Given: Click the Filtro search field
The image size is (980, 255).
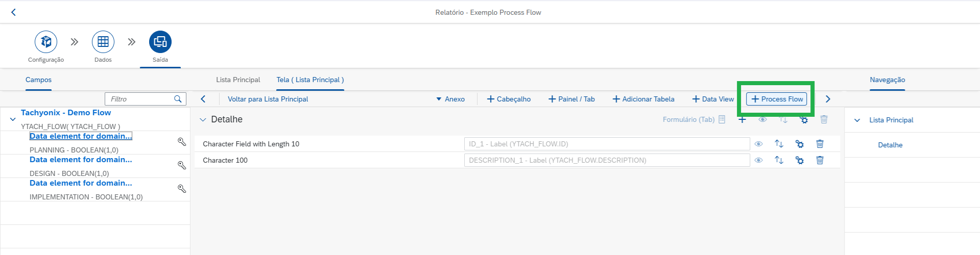Looking at the screenshot, I should [x=145, y=99].
